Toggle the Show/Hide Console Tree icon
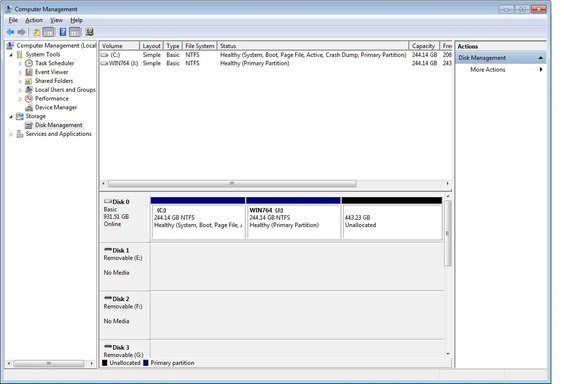This screenshot has width=564, height=384. (48, 32)
